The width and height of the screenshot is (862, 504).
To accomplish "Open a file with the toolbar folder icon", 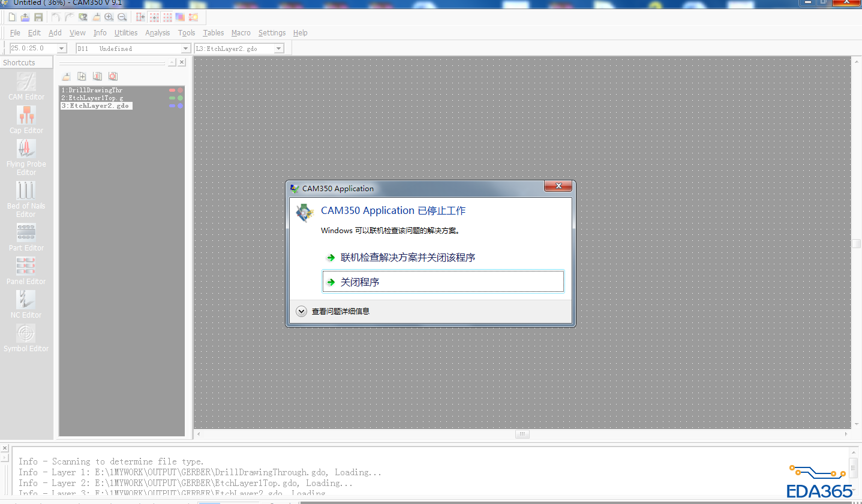I will pos(25,17).
